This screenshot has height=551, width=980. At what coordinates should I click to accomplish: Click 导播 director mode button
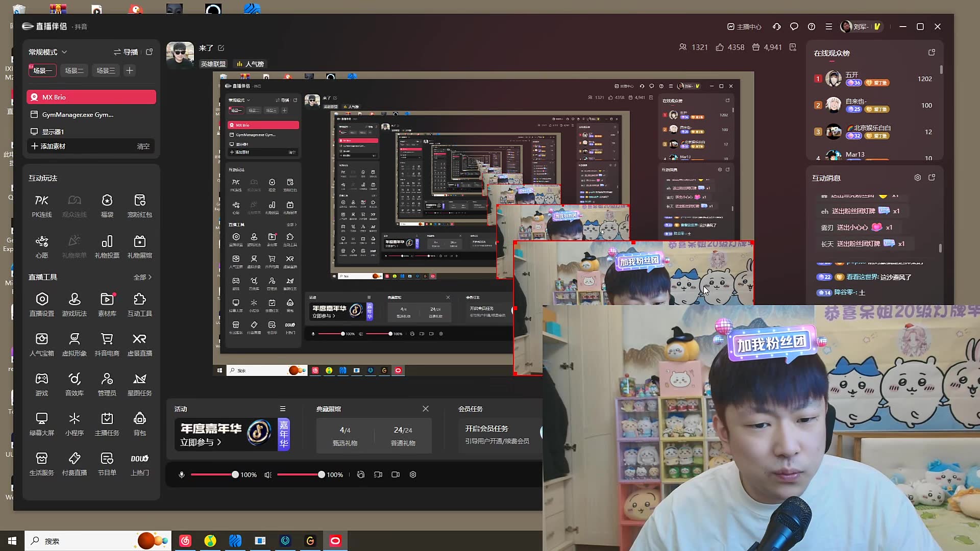(x=126, y=52)
